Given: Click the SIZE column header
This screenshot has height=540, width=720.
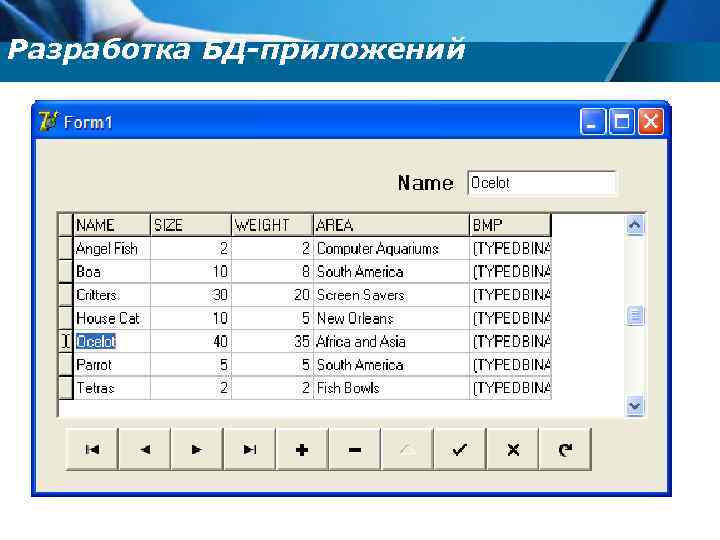Looking at the screenshot, I should tap(191, 225).
